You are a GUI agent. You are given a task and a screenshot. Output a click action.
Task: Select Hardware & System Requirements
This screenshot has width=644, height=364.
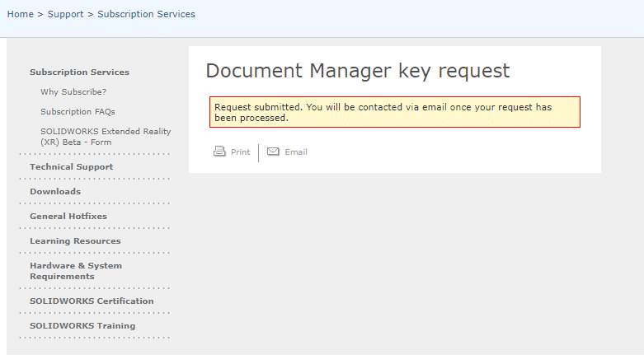tap(76, 271)
